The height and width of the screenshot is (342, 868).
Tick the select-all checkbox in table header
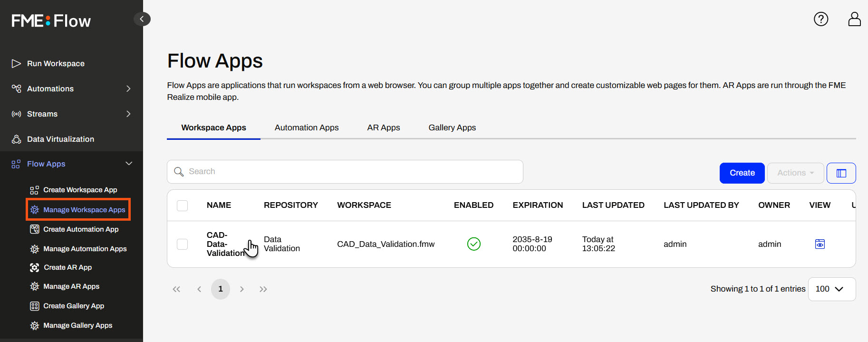(x=182, y=205)
